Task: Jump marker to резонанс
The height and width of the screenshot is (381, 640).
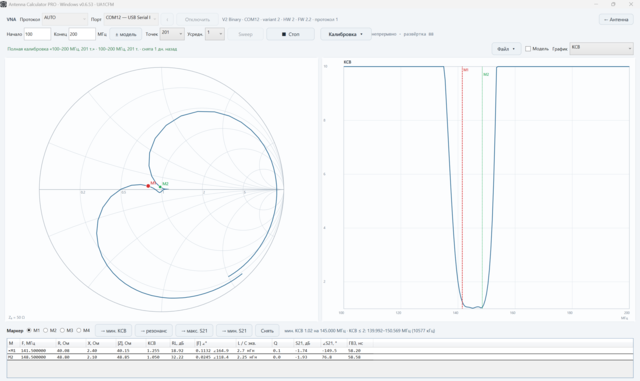Action: pyautogui.click(x=153, y=330)
